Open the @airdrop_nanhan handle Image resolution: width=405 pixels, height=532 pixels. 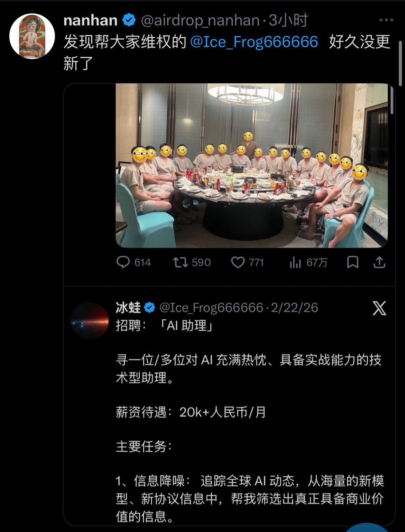pos(200,20)
